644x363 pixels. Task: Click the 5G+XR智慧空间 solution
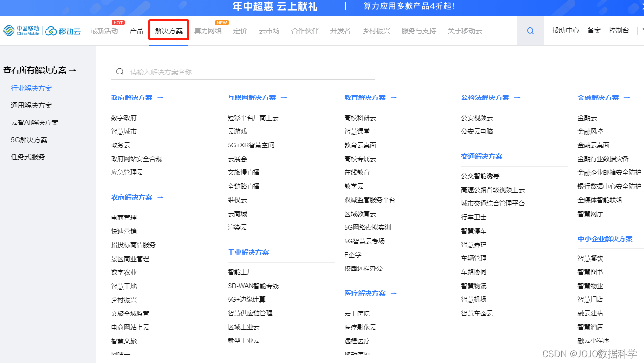point(251,145)
